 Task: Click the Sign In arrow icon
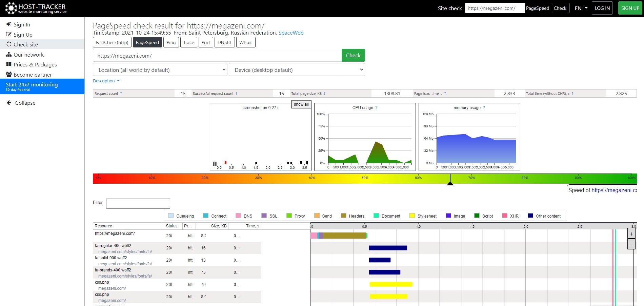(x=9, y=24)
